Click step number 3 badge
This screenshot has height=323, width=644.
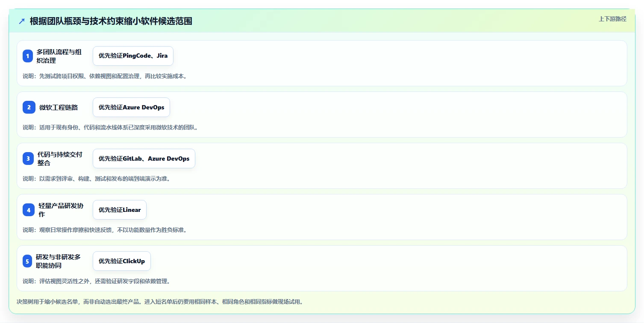point(28,159)
